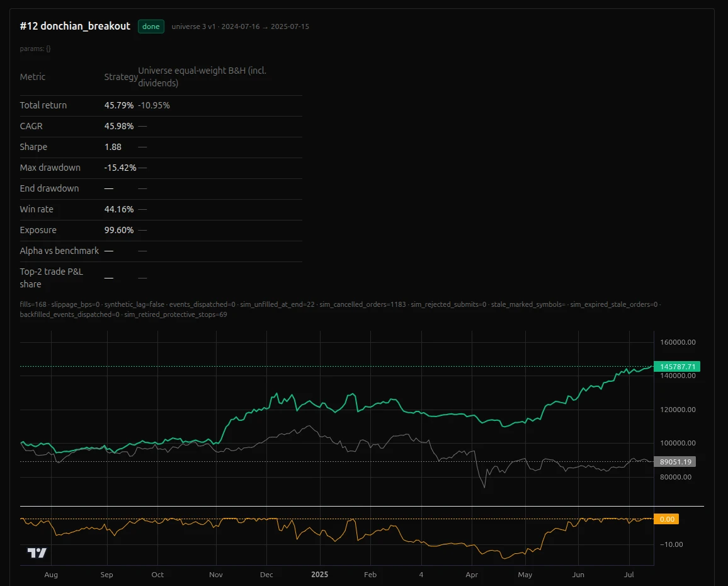
Task: Click the 45.79% total return value
Action: click(x=119, y=105)
